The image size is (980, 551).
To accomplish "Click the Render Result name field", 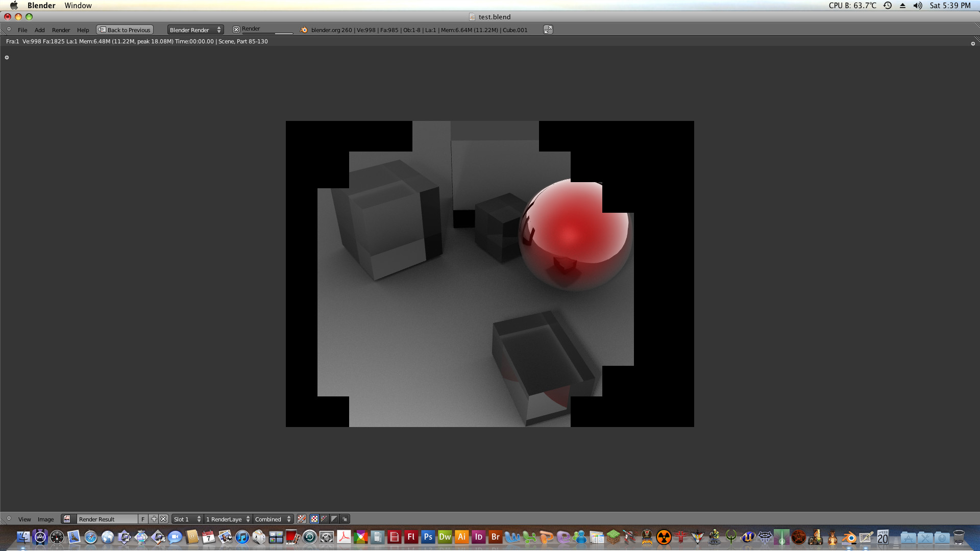I will 107,519.
